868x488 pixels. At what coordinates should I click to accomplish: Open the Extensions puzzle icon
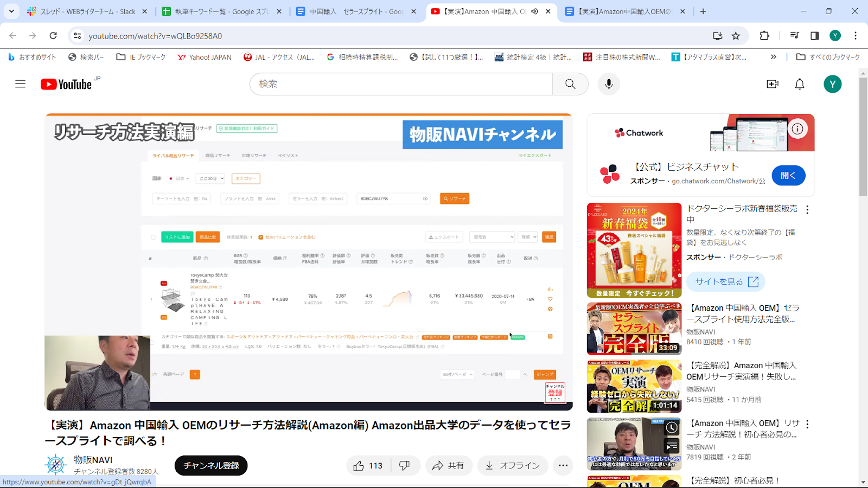coord(764,36)
